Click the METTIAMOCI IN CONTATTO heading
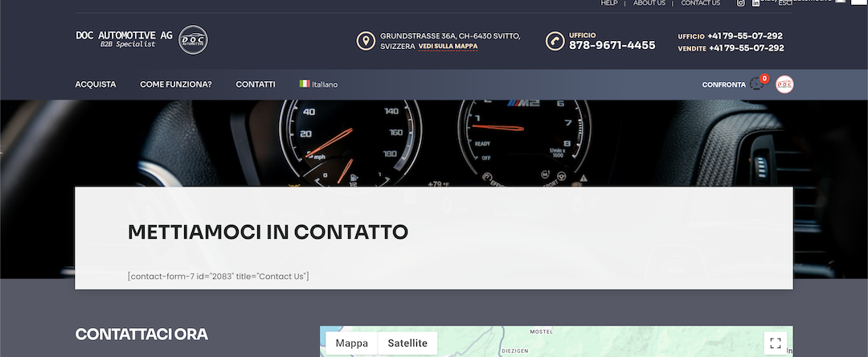 pos(268,232)
